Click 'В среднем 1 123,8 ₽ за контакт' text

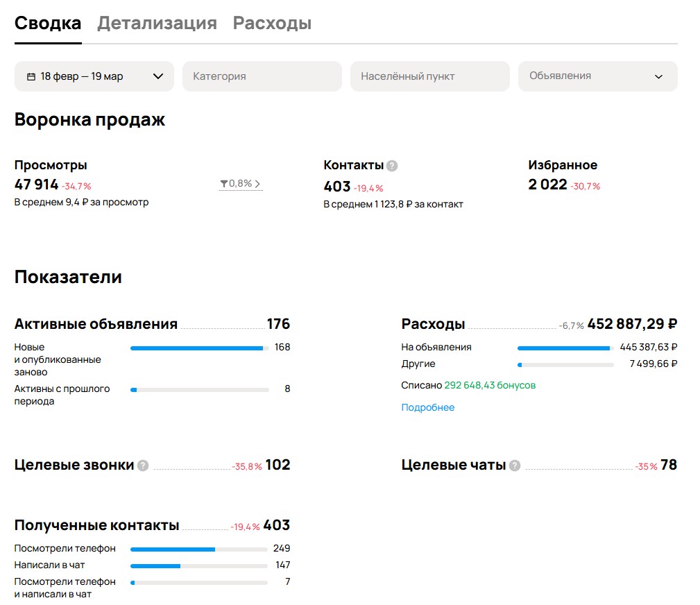[393, 205]
